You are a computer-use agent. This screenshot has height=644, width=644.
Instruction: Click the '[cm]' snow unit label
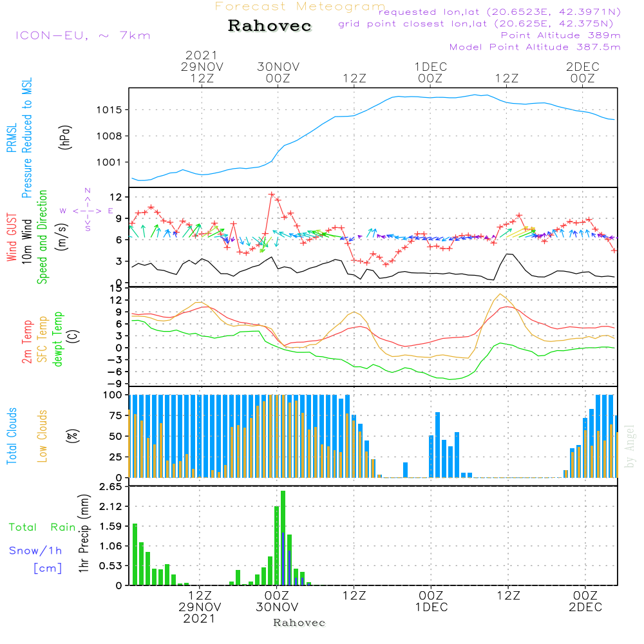click(48, 569)
